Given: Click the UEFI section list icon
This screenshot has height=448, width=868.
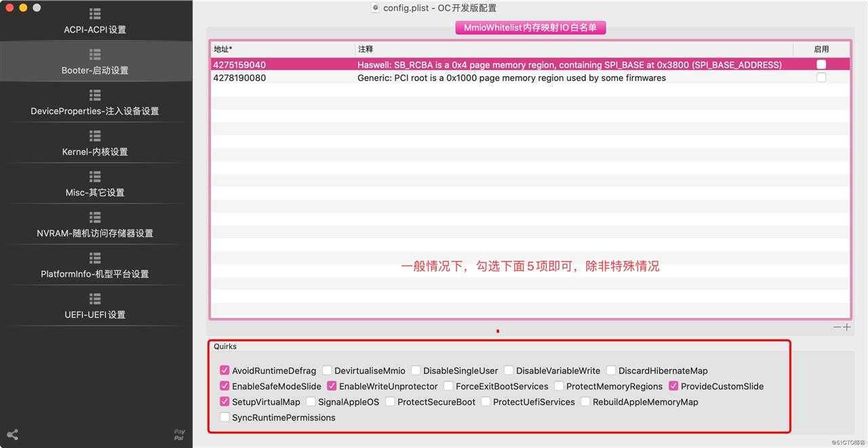Looking at the screenshot, I should coord(95,299).
